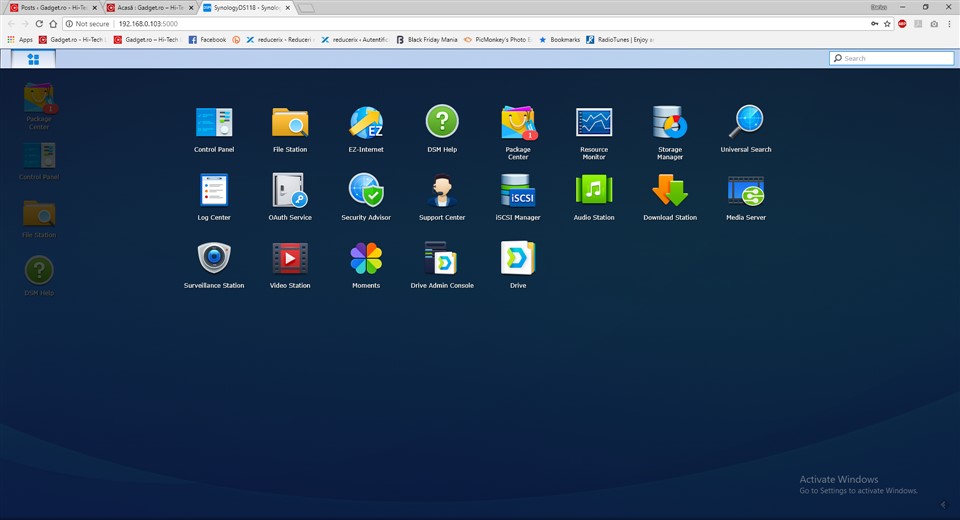
Task: Open Download Station
Action: 670,191
